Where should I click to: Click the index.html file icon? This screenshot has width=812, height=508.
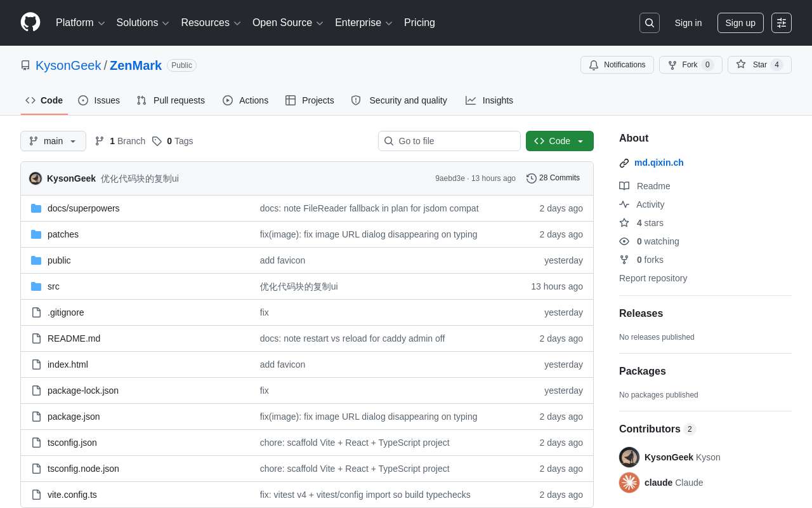(36, 364)
